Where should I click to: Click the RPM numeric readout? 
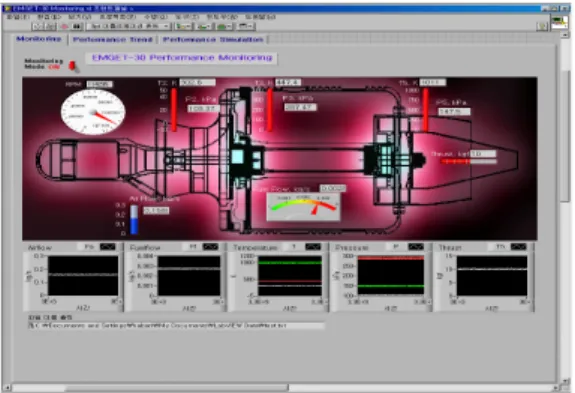(x=99, y=84)
